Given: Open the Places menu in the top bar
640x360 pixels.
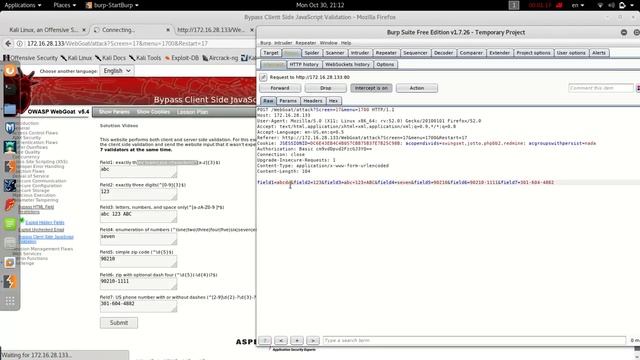Looking at the screenshot, I should (x=64, y=5).
